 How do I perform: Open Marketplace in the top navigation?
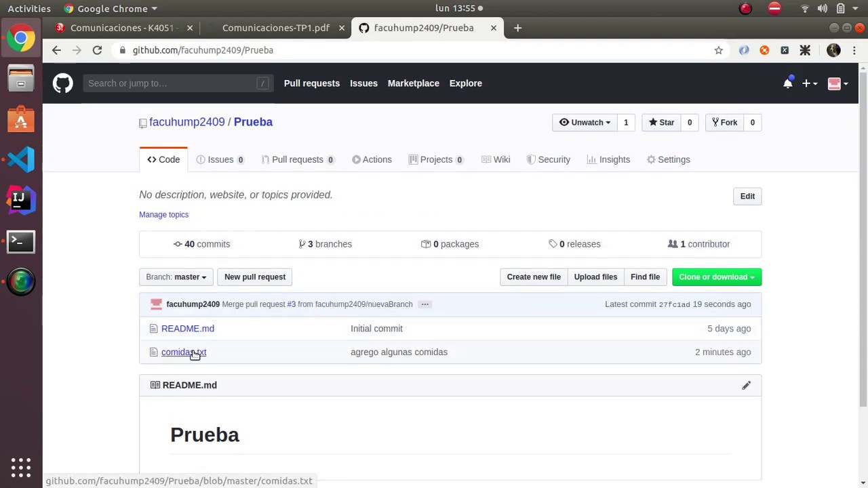pyautogui.click(x=414, y=83)
